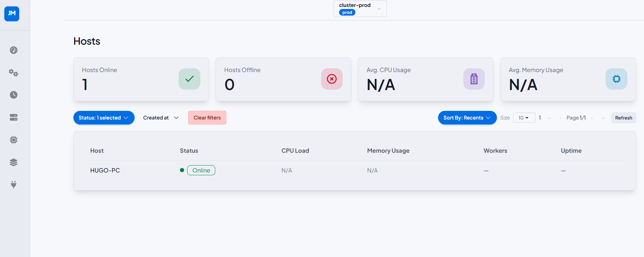Click the Memory Usage column header
Screen dimensions: 644x257
388,151
